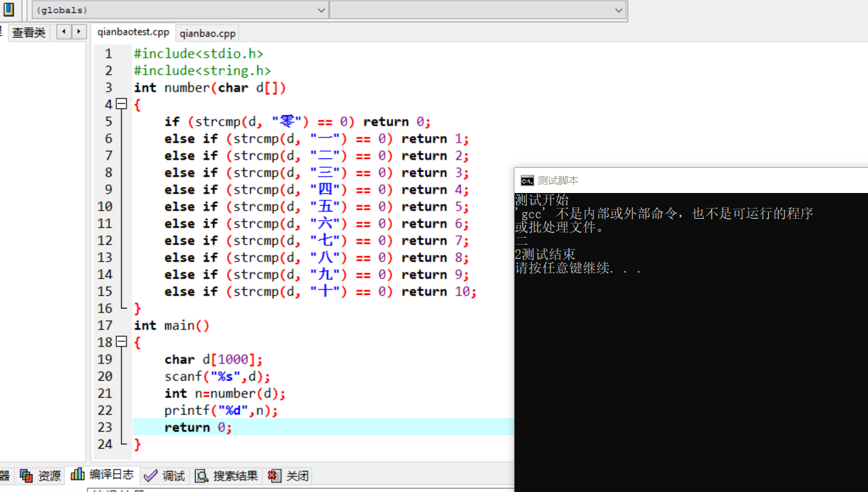This screenshot has height=492, width=868.
Task: Click the console icon in 测试脚本 title bar
Action: click(x=527, y=180)
